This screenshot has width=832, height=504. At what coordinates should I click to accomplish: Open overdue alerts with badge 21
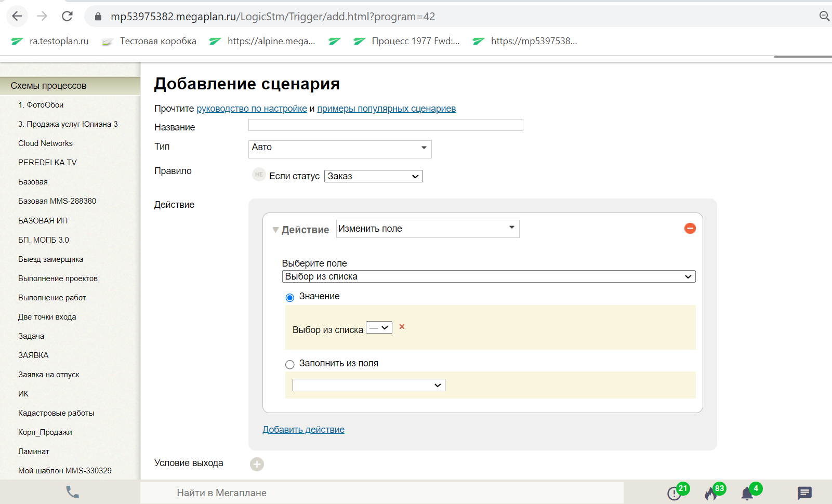coord(677,491)
